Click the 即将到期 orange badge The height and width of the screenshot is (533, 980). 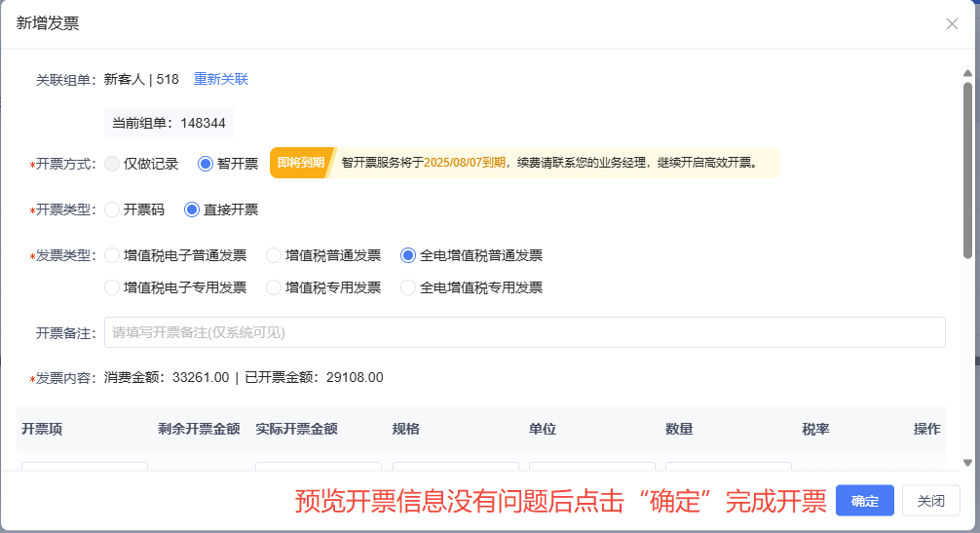coord(301,163)
